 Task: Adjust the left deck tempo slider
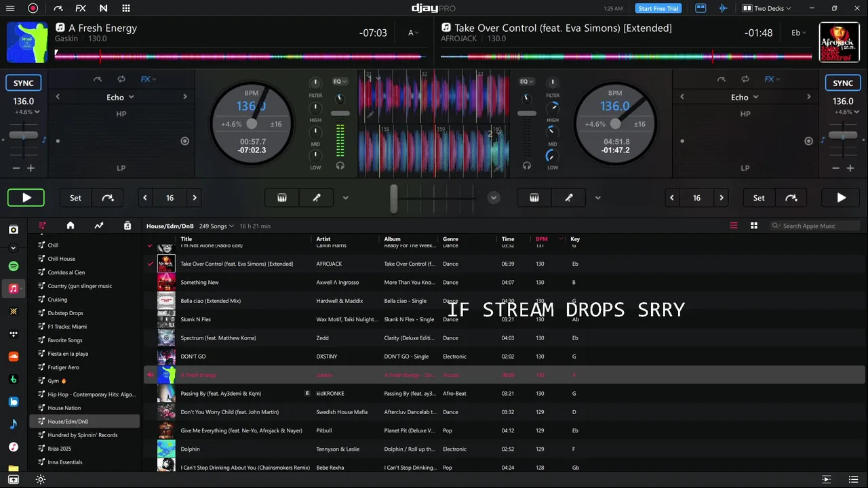click(24, 136)
